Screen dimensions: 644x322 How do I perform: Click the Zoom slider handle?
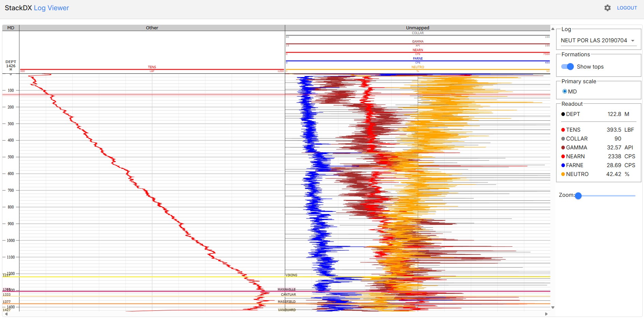coord(578,196)
